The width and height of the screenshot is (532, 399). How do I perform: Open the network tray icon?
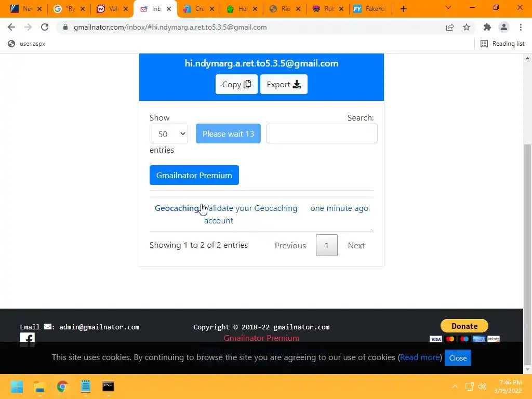point(469,387)
